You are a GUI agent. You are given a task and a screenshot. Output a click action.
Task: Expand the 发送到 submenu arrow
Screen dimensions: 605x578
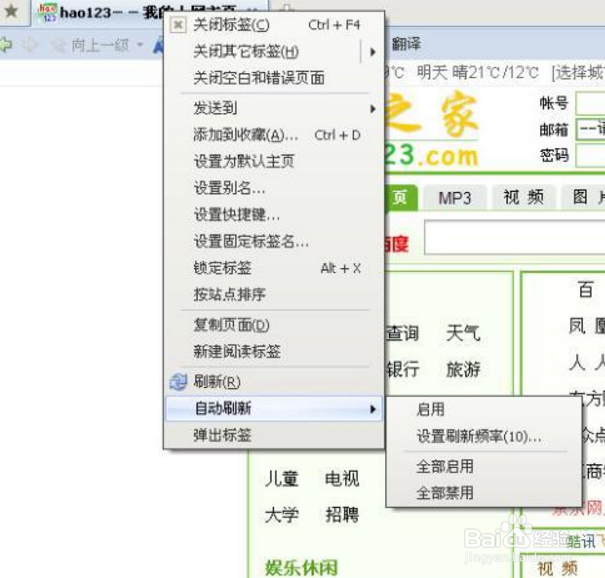373,109
